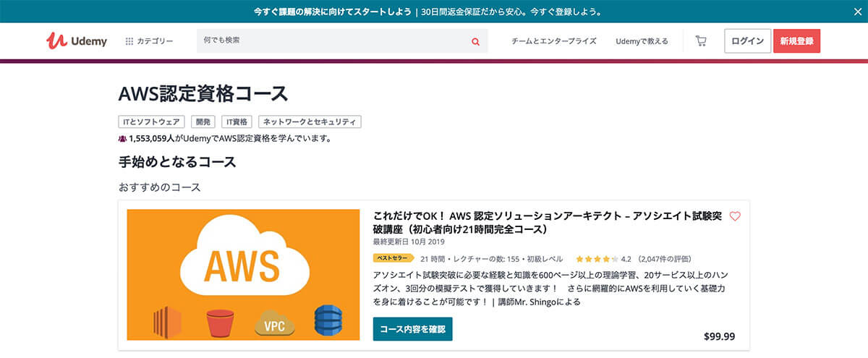Open the shopping cart icon

701,41
